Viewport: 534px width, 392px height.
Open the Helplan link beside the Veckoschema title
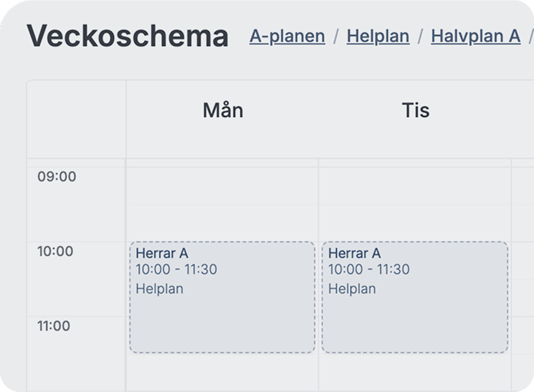(378, 36)
